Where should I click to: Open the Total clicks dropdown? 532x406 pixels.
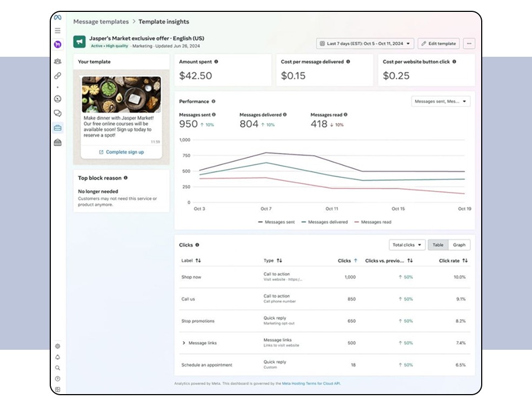407,245
